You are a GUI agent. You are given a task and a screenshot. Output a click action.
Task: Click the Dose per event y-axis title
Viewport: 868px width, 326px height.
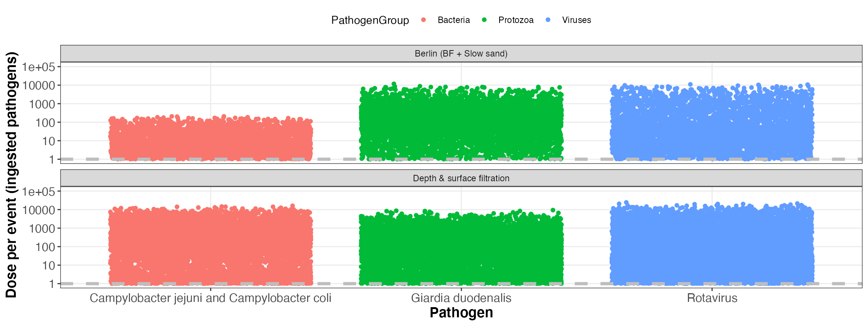click(x=11, y=175)
